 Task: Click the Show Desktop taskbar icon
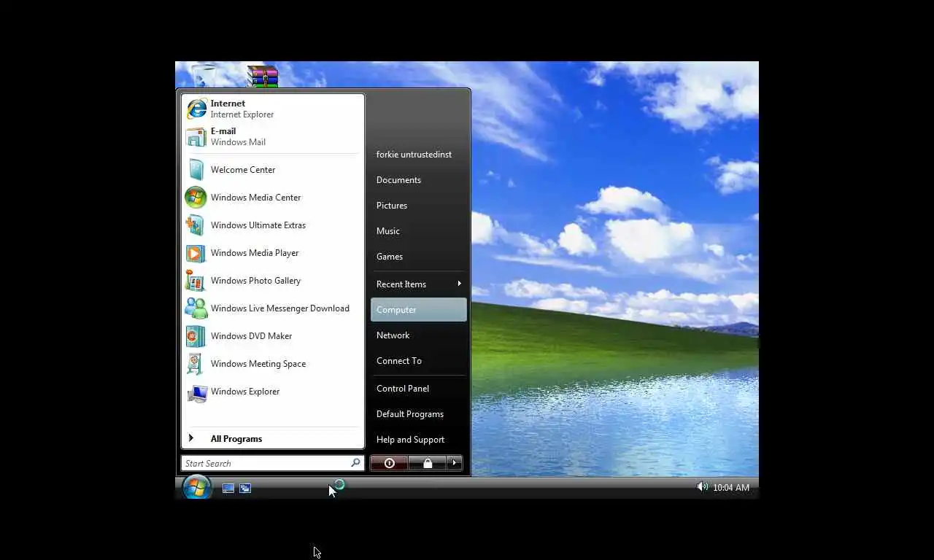tap(228, 488)
